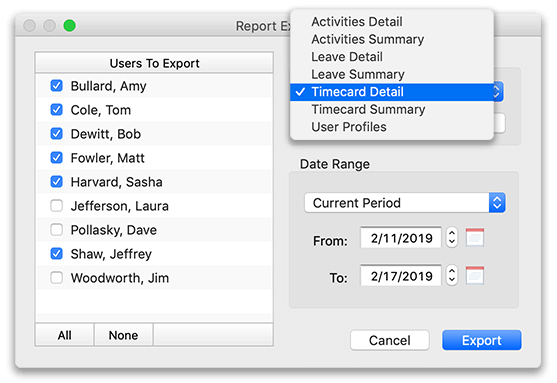Uncheck Shaw, Jeffrey checkbox
Image resolution: width=557 pixels, height=383 pixels.
click(x=56, y=254)
